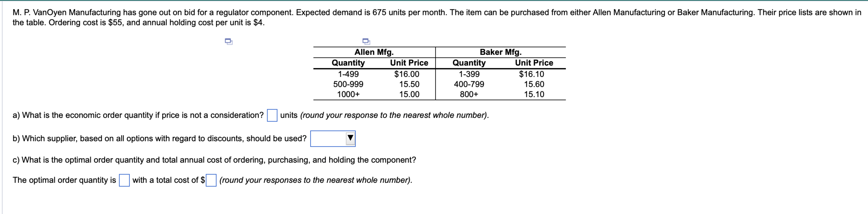
Task: Click the $15.10 Baker price cell
Action: coord(535,95)
